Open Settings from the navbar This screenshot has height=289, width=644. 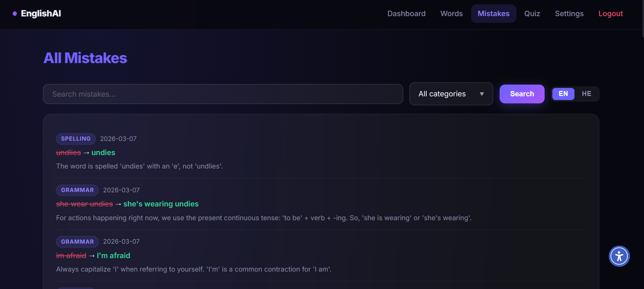click(x=569, y=14)
